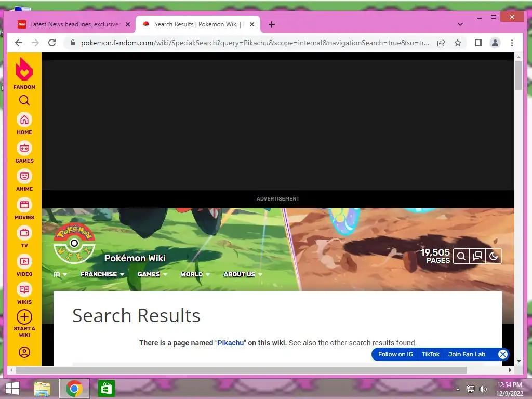Share this page icon in address bar

pos(441,43)
